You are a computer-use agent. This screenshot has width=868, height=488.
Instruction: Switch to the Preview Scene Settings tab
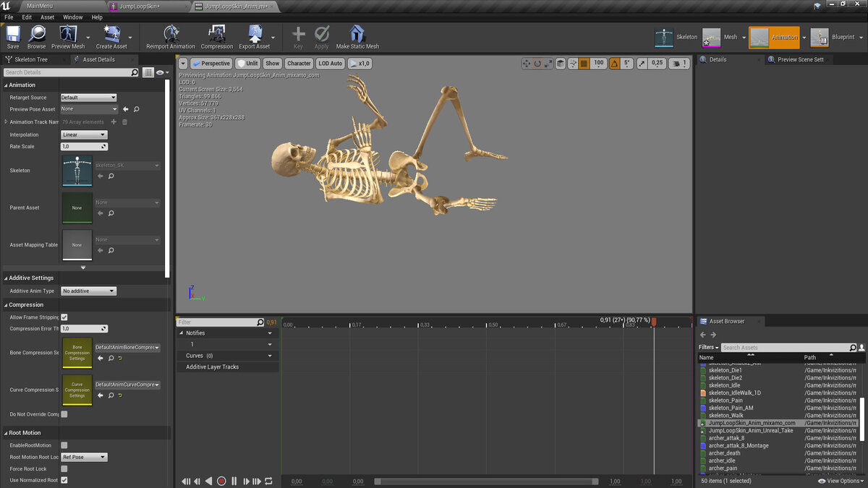(x=799, y=59)
